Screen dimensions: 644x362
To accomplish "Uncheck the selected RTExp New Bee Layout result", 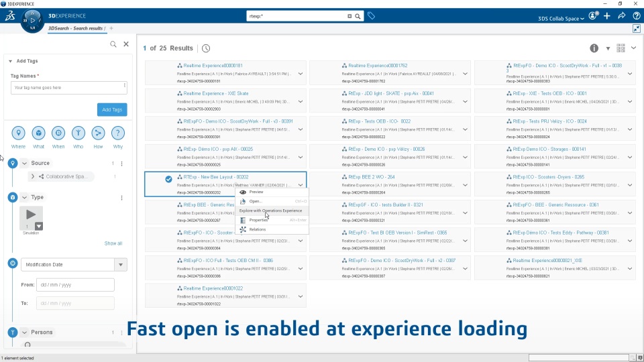I will coord(168,179).
